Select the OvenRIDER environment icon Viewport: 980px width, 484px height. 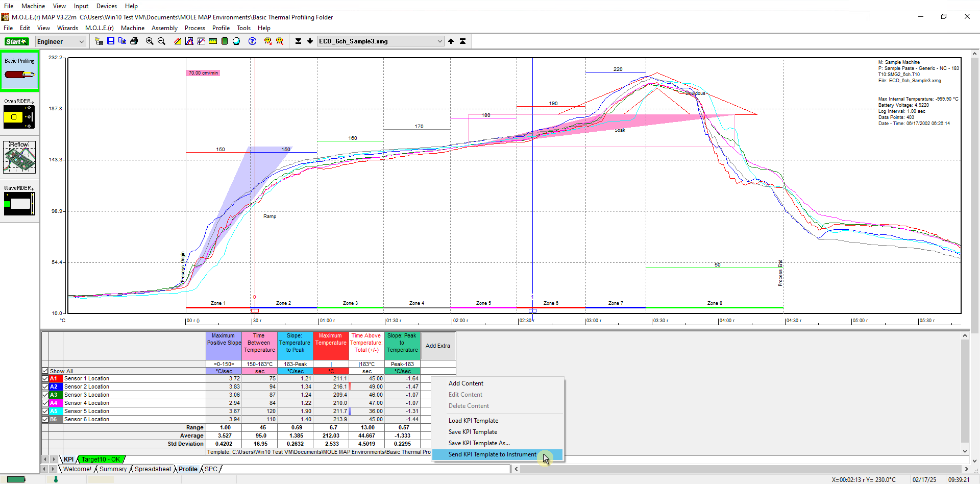19,113
